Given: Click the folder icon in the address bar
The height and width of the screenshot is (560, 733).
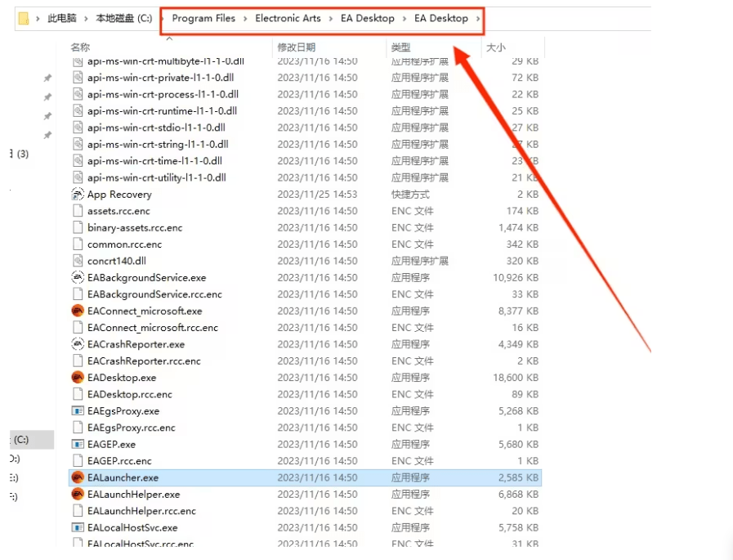Looking at the screenshot, I should (24, 18).
